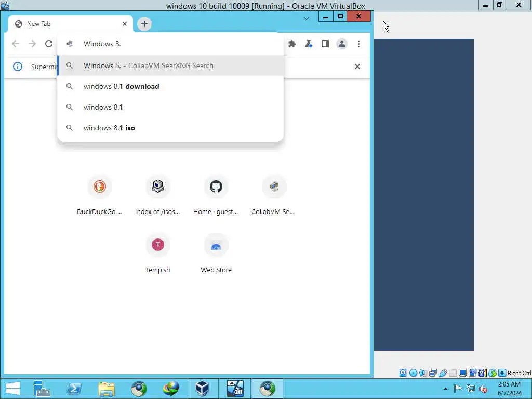This screenshot has height=399, width=532.
Task: Dismiss the info bar with its X
Action: [x=357, y=66]
